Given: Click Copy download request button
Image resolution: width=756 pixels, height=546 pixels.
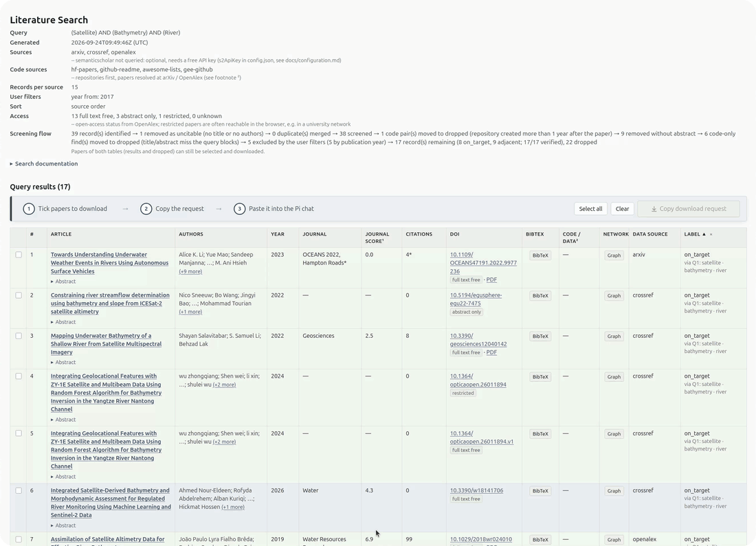Looking at the screenshot, I should 689,209.
